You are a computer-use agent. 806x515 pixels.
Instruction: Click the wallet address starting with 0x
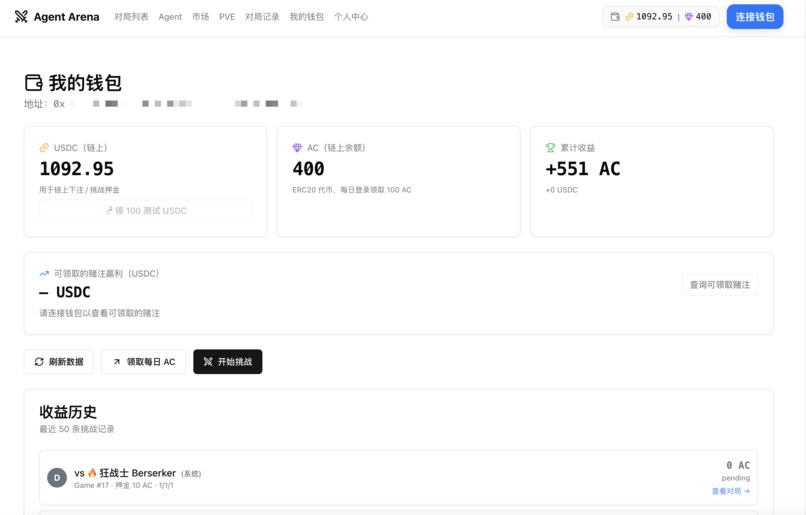point(178,104)
